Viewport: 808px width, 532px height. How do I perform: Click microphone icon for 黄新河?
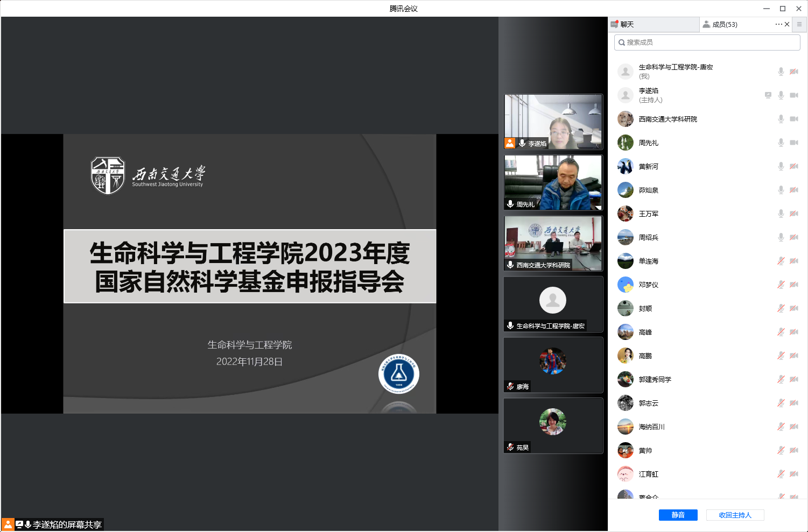tap(781, 166)
